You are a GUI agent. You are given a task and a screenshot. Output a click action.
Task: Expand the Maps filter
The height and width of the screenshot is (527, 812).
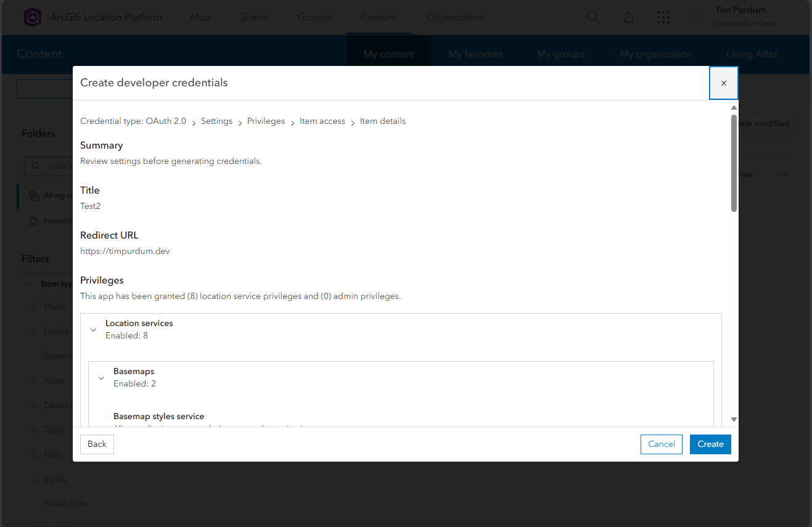click(x=34, y=307)
